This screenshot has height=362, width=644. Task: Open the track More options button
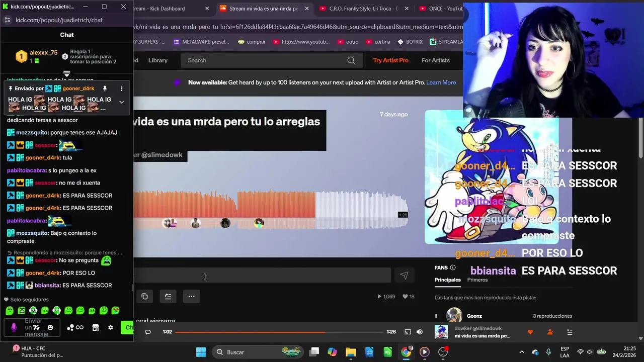[191, 296]
